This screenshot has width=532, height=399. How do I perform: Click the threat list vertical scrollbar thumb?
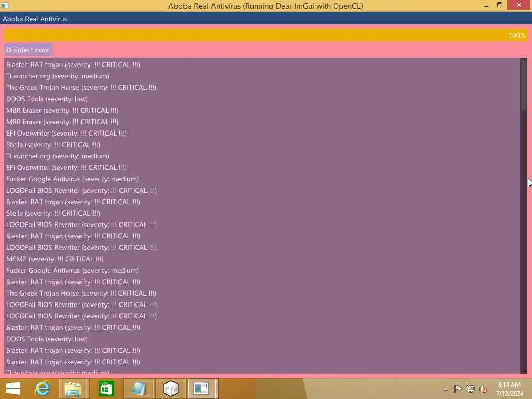[524, 84]
